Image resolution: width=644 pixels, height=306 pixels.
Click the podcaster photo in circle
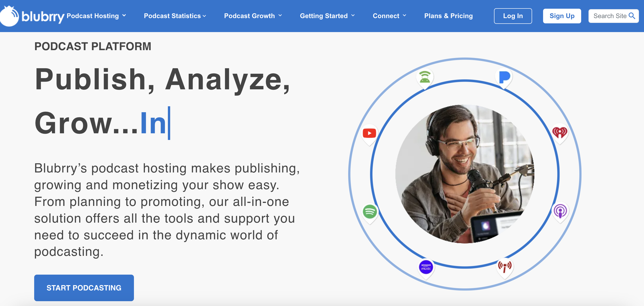coord(464,174)
